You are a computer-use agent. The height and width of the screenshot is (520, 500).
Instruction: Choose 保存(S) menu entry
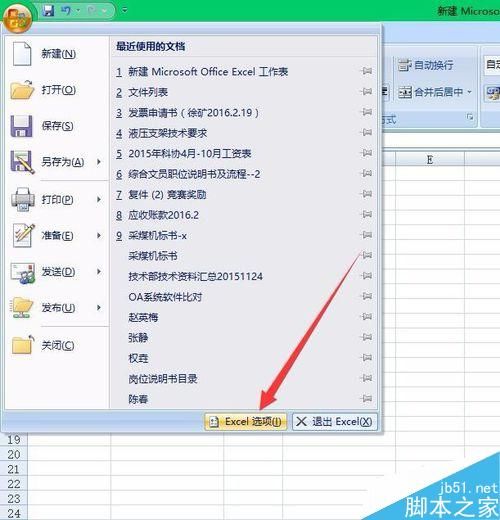(x=57, y=126)
